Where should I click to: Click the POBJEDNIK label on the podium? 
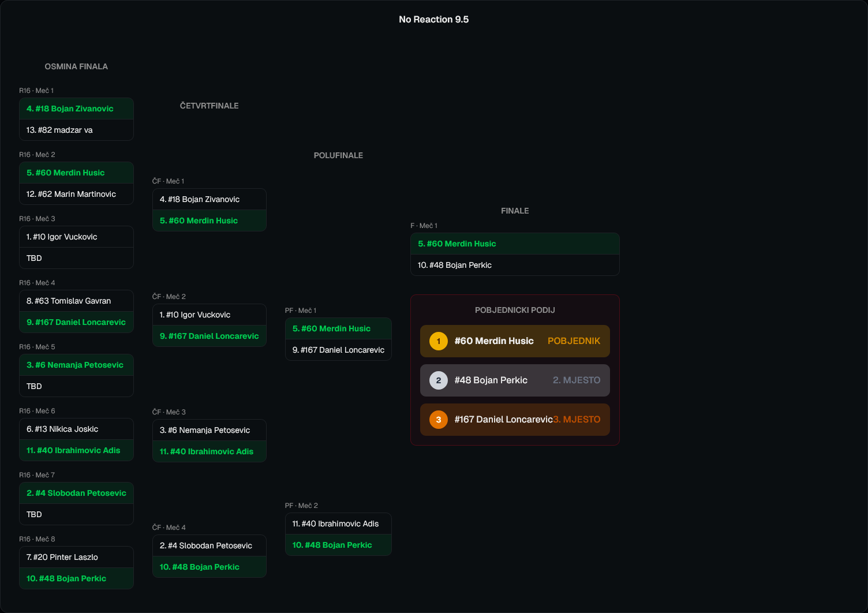point(574,341)
